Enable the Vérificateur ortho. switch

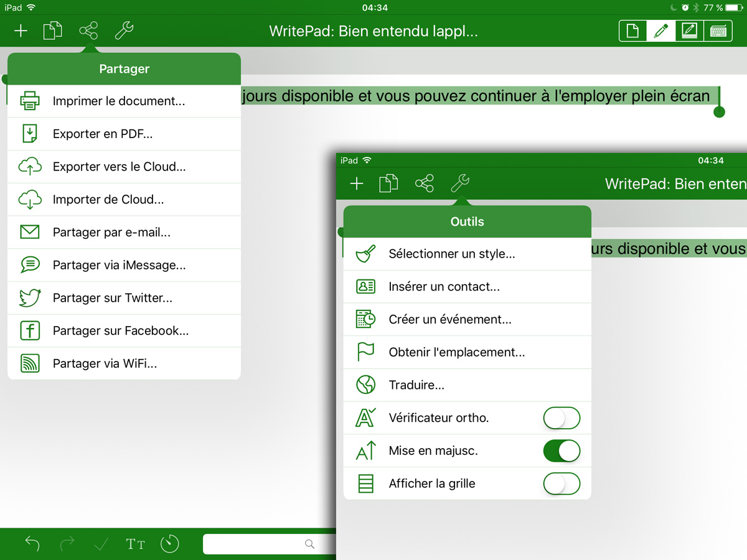561,418
